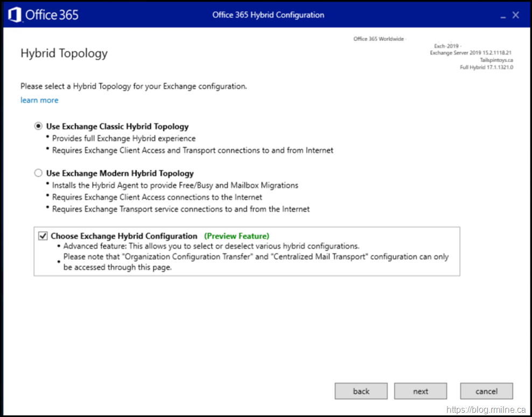Go back to the previous wizard page
This screenshot has height=417, width=532.
tap(361, 391)
